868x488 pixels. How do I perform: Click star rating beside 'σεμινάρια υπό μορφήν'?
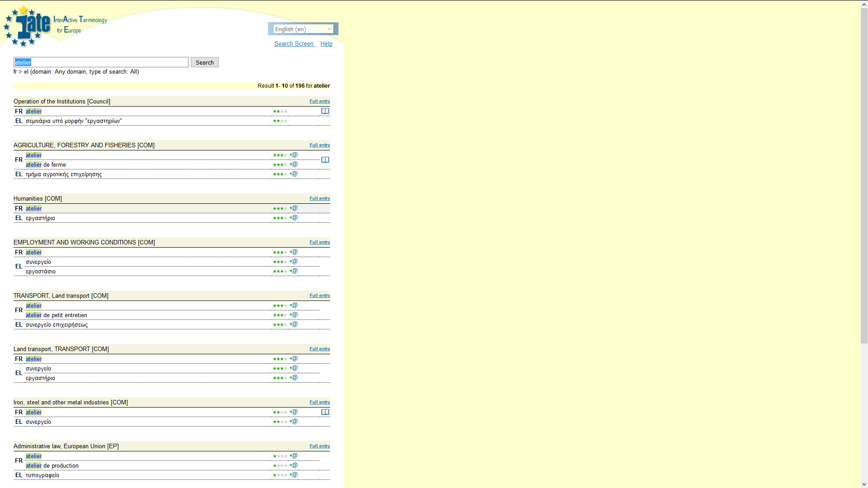(280, 121)
